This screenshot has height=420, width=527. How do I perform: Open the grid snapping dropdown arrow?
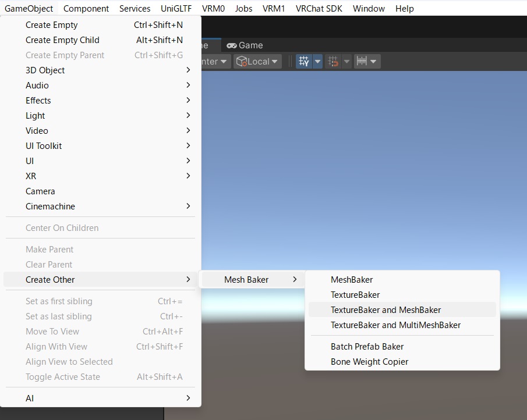tap(346, 61)
